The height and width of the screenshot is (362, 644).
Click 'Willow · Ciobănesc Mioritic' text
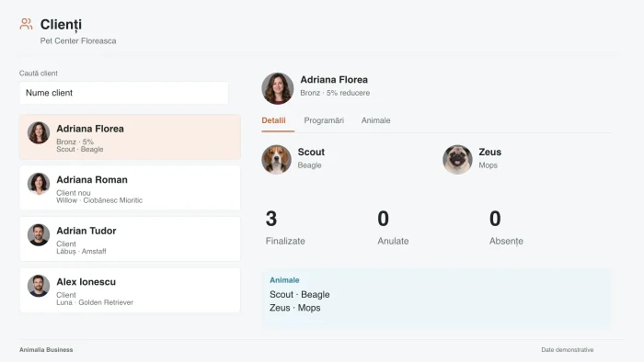click(x=99, y=200)
